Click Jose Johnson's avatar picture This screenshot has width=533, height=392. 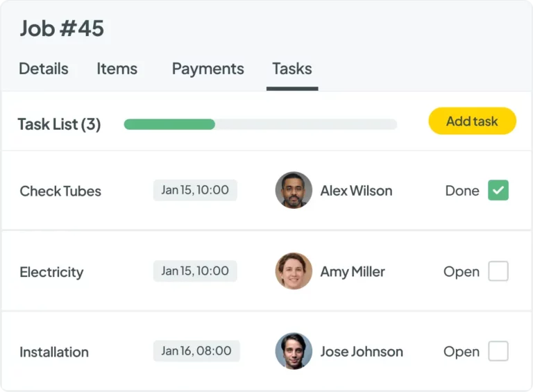[294, 351]
